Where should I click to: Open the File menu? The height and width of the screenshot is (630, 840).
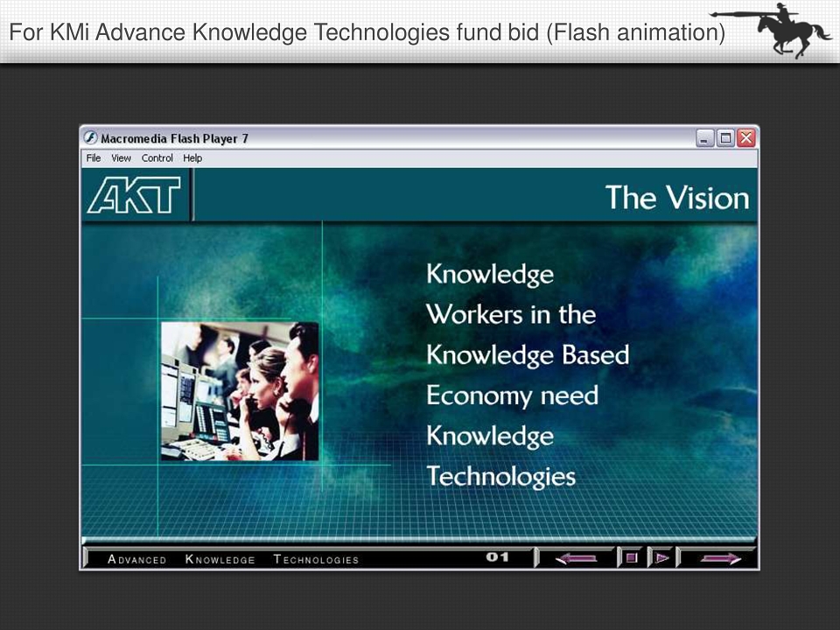coord(94,158)
